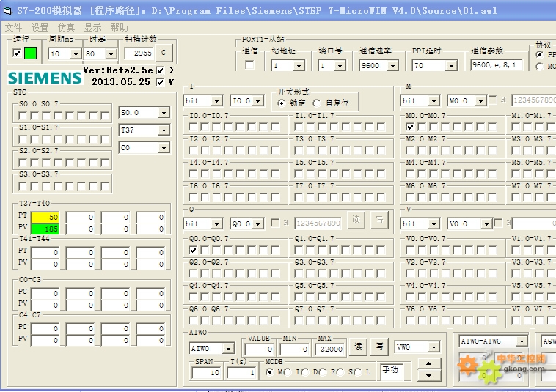Image resolution: width=556 pixels, height=392 pixels.
Task: Click the green run status indicator
Action: [x=31, y=53]
